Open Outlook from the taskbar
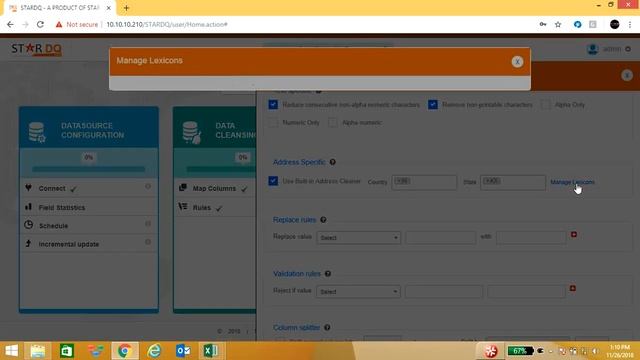 click(x=183, y=351)
